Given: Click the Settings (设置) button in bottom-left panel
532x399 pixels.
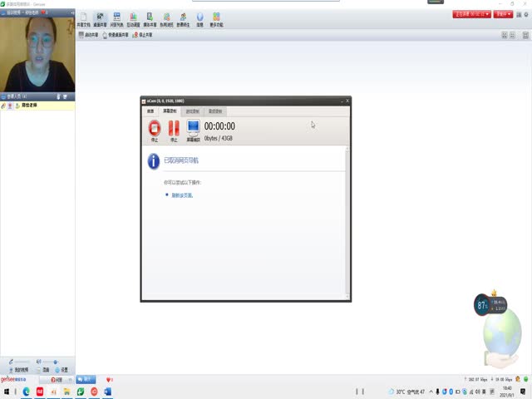Looking at the screenshot, I should [x=61, y=369].
